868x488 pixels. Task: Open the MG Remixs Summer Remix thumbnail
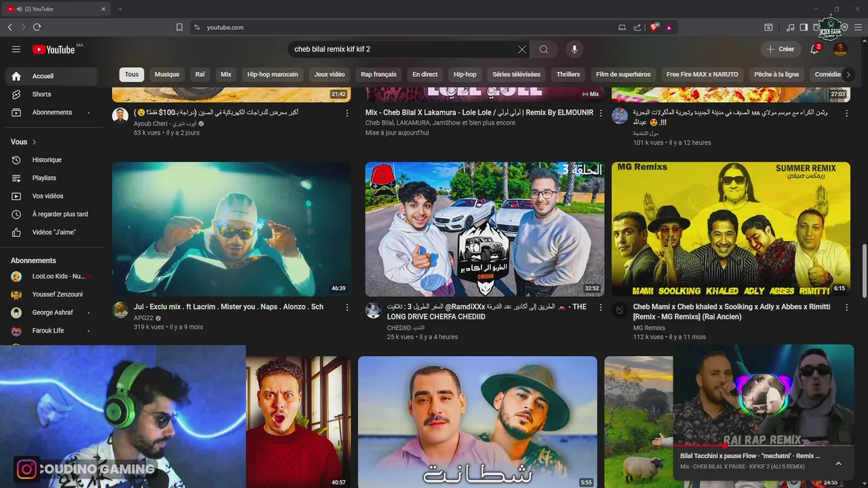[x=731, y=229]
